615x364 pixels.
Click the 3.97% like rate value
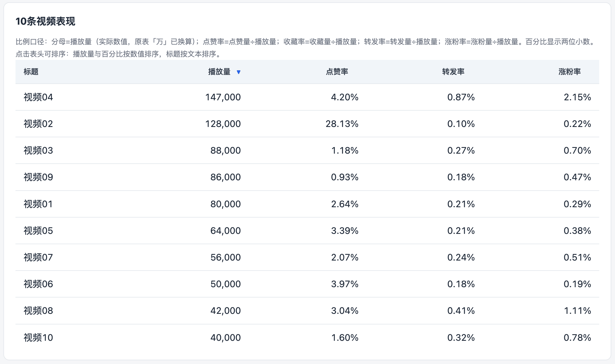point(345,284)
